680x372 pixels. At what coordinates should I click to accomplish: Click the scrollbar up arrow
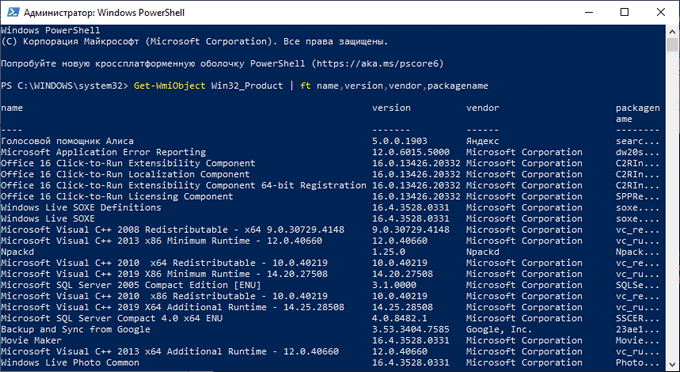pos(672,31)
